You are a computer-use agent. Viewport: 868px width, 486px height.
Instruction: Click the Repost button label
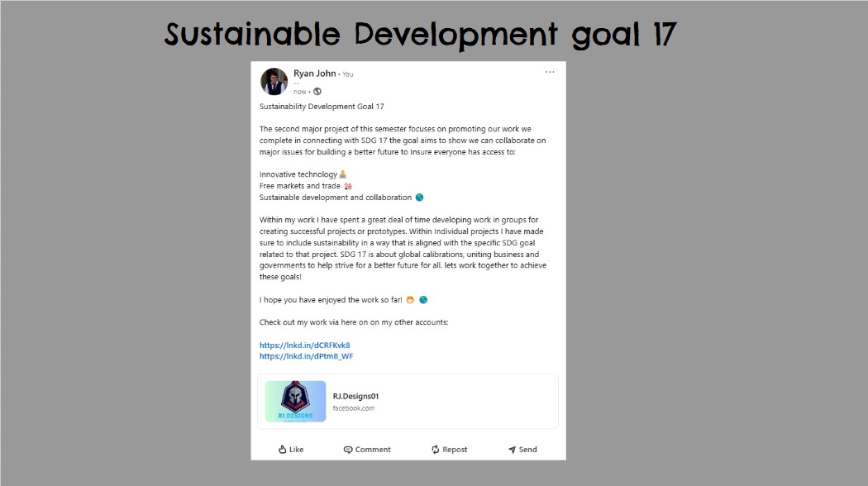point(455,450)
